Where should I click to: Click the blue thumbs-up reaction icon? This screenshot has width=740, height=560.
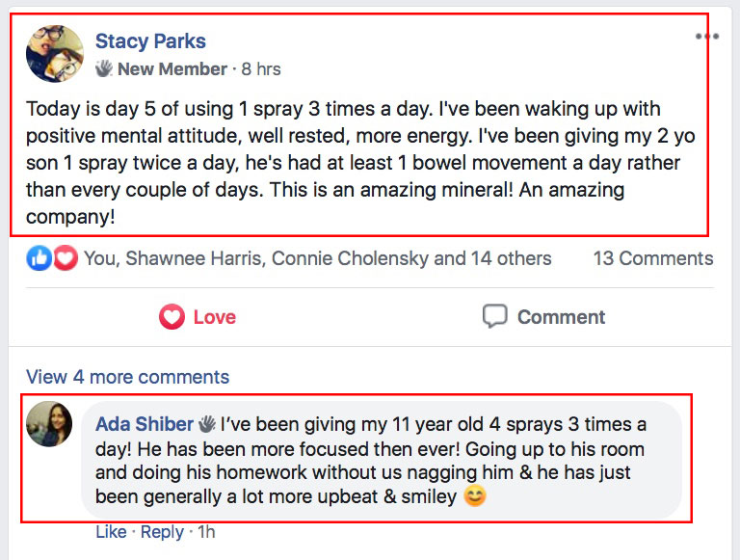click(39, 258)
